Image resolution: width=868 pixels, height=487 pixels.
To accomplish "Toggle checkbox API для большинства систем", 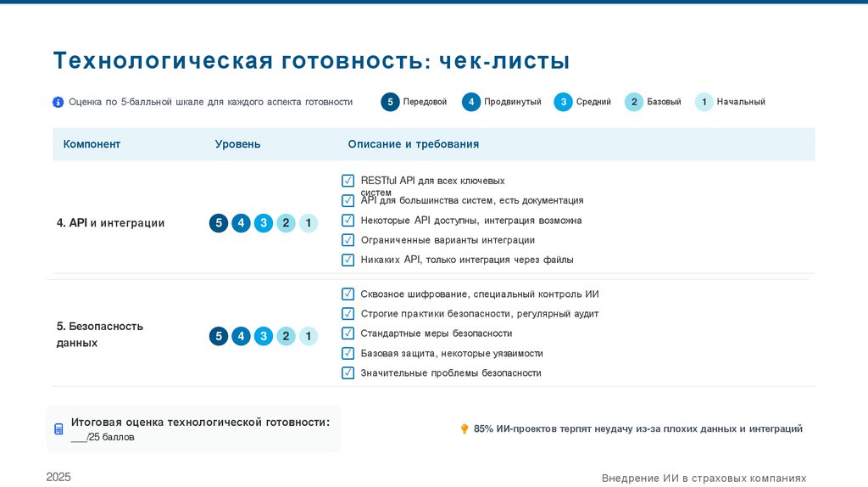I will click(348, 200).
